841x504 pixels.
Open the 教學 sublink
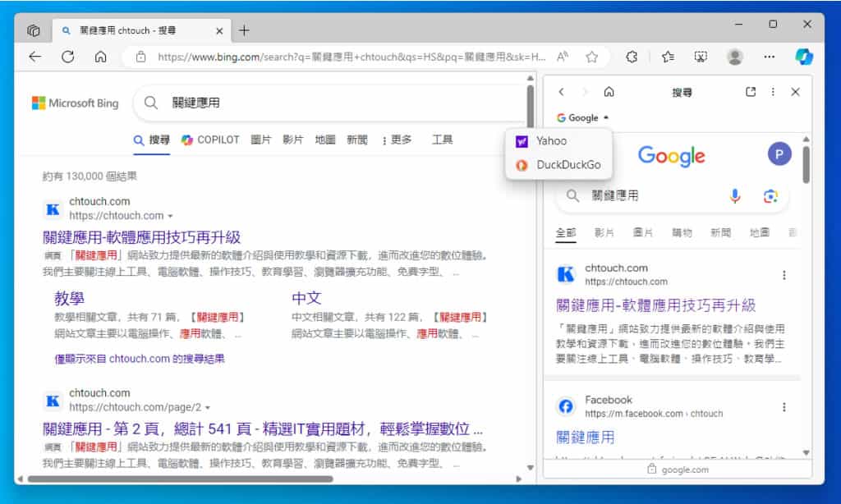point(69,298)
